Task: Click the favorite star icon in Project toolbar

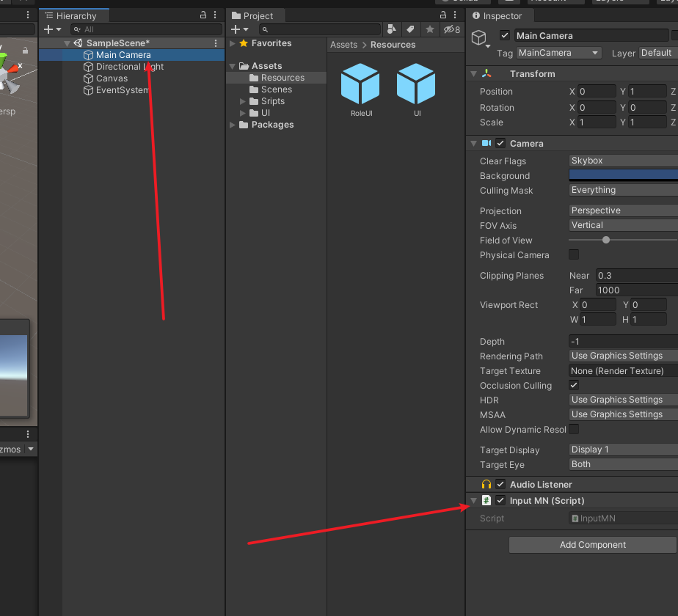Action: pyautogui.click(x=430, y=29)
